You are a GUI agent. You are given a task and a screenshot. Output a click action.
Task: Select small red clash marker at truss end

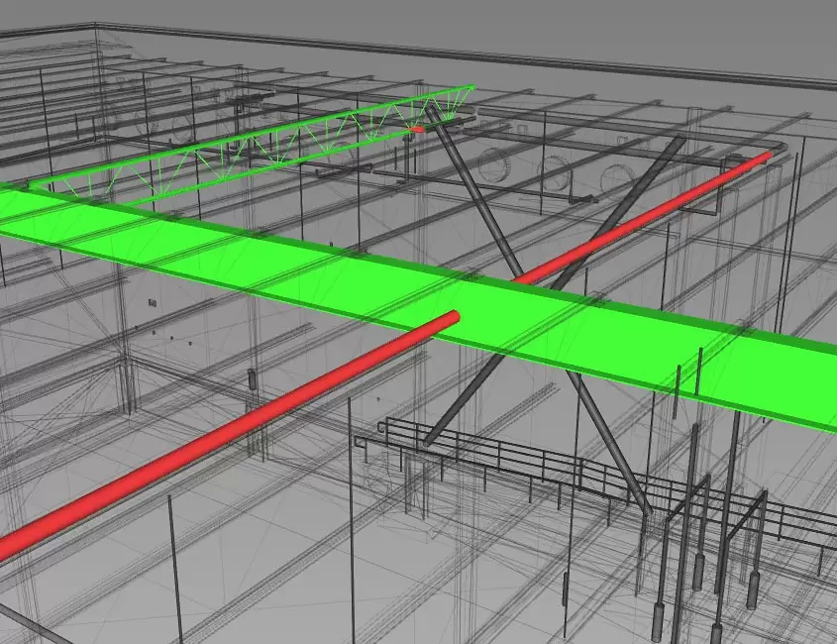[418, 128]
